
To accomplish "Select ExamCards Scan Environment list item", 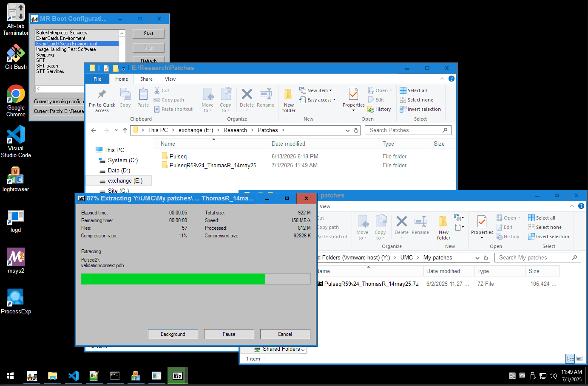I will point(77,44).
